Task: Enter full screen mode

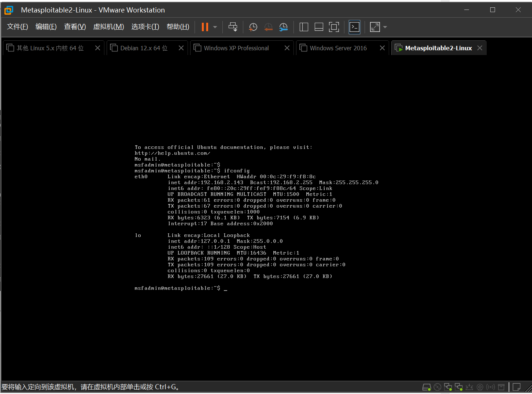Action: point(334,27)
